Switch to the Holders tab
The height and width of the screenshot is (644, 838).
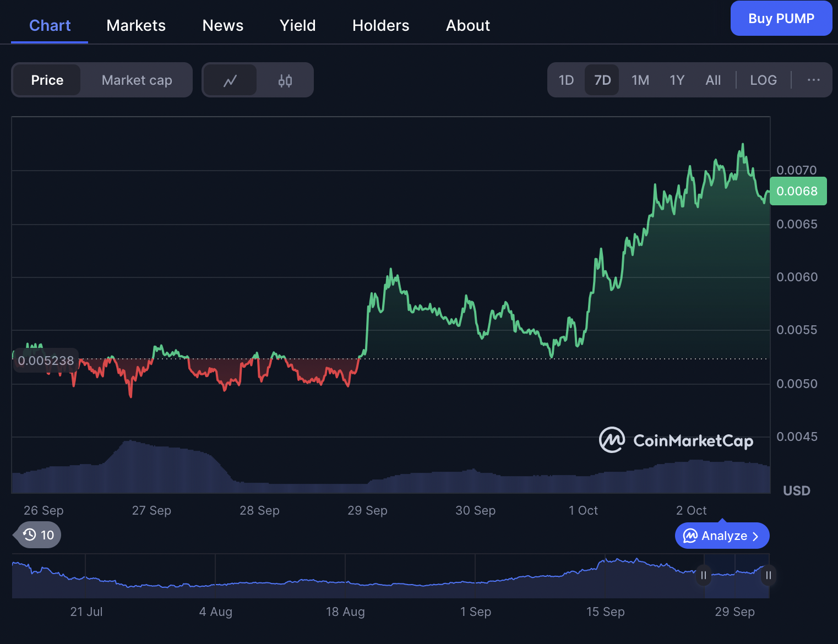click(380, 25)
